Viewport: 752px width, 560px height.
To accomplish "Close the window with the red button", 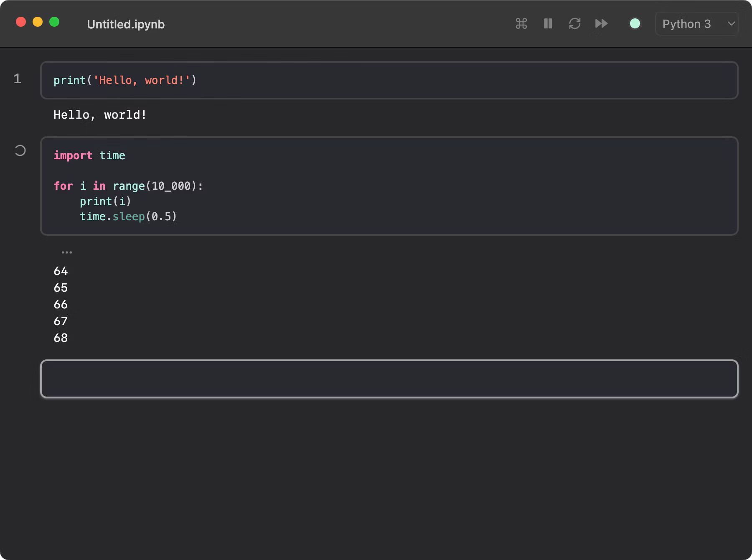I will pyautogui.click(x=21, y=22).
